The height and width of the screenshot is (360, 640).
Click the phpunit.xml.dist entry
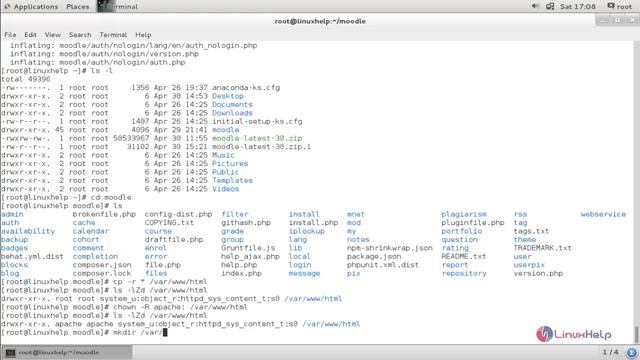[383, 265]
